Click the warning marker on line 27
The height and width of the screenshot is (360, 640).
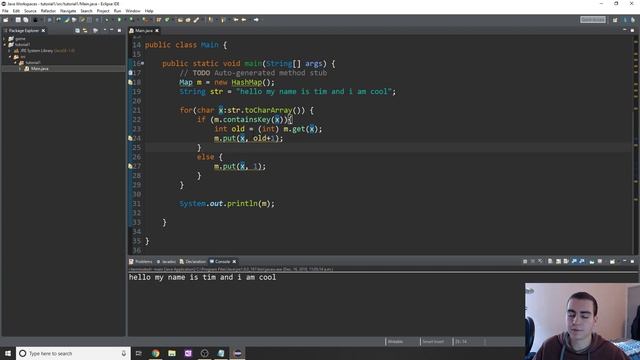tap(131, 166)
